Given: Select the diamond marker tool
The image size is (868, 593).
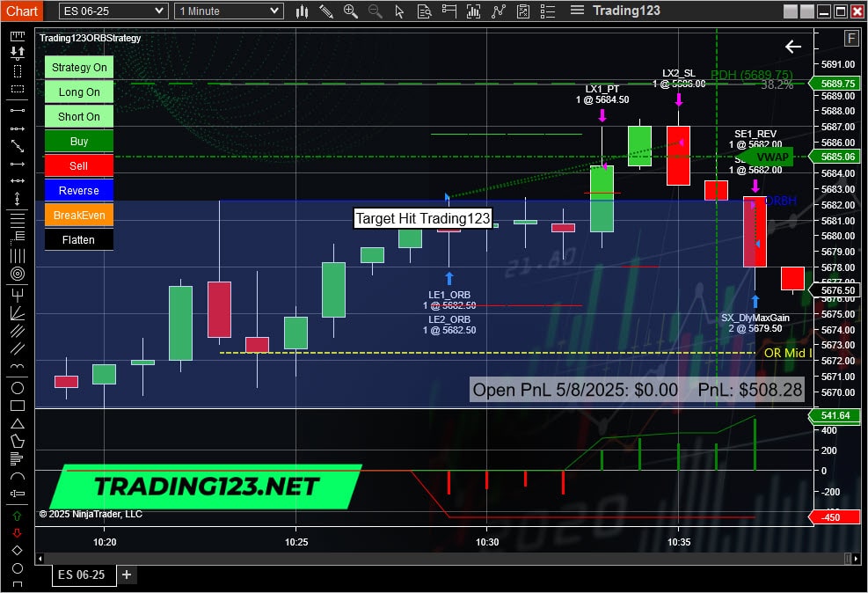Looking at the screenshot, I should point(18,551).
